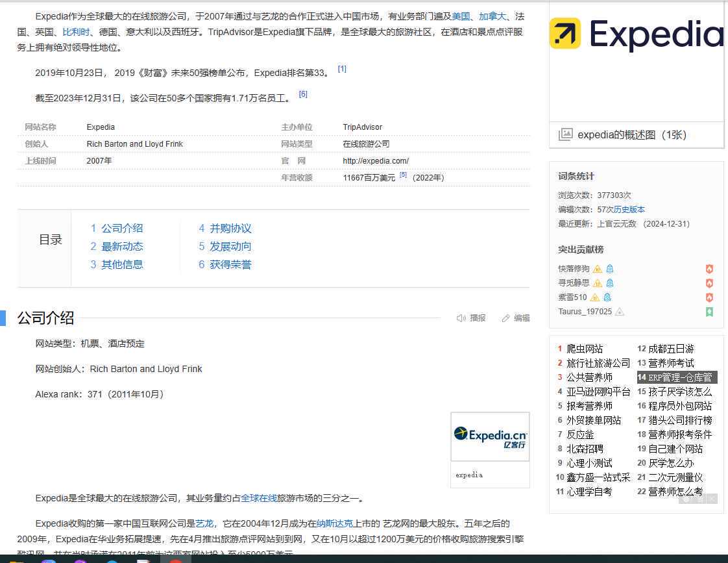Click yellow triangle badge next to 紫雪510
Screen dimensions: 728x563
click(x=595, y=297)
